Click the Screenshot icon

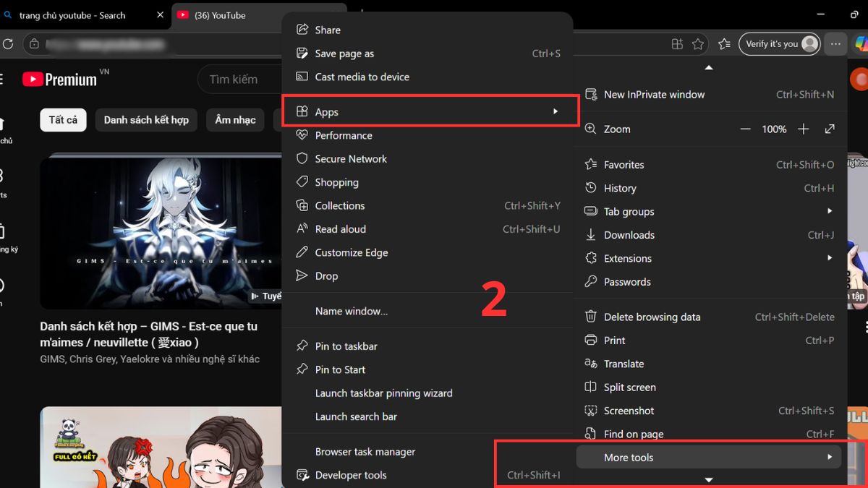[591, 411]
